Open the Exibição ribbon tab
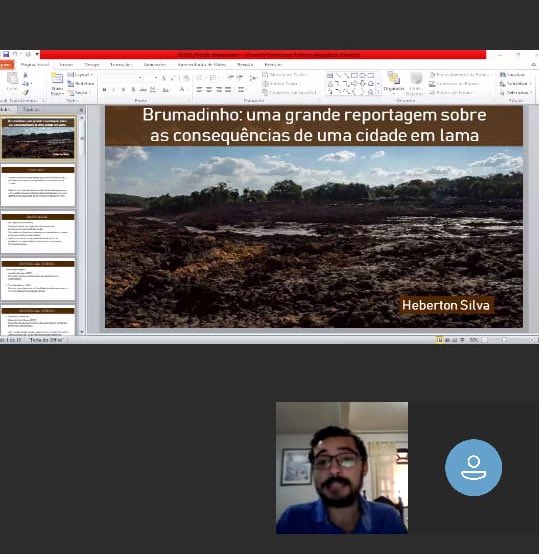The height and width of the screenshot is (554, 539). pyautogui.click(x=273, y=65)
